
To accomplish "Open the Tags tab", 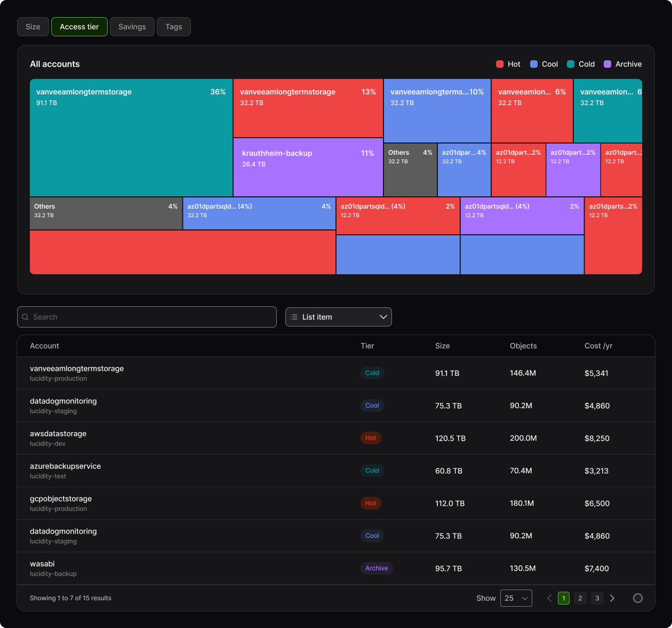I will tap(174, 27).
